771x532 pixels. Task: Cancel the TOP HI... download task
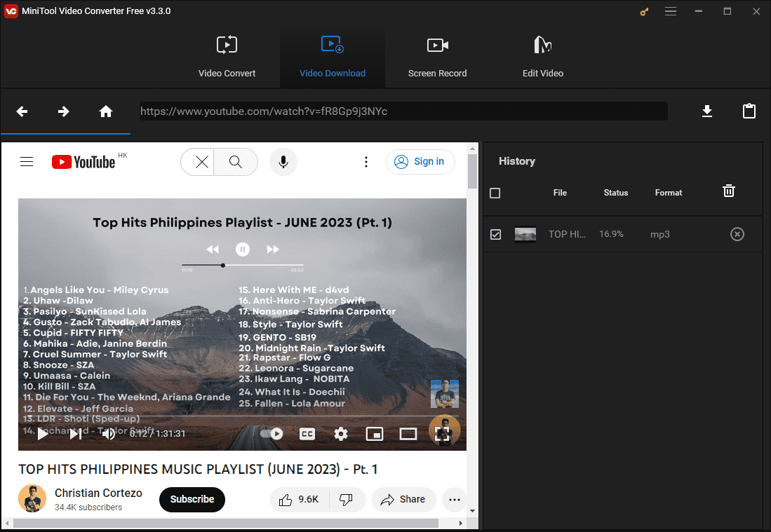(737, 234)
